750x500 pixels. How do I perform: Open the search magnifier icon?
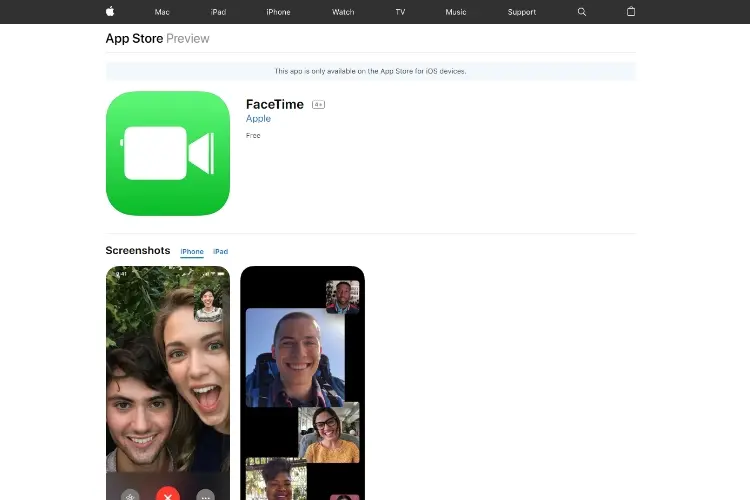[x=582, y=12]
